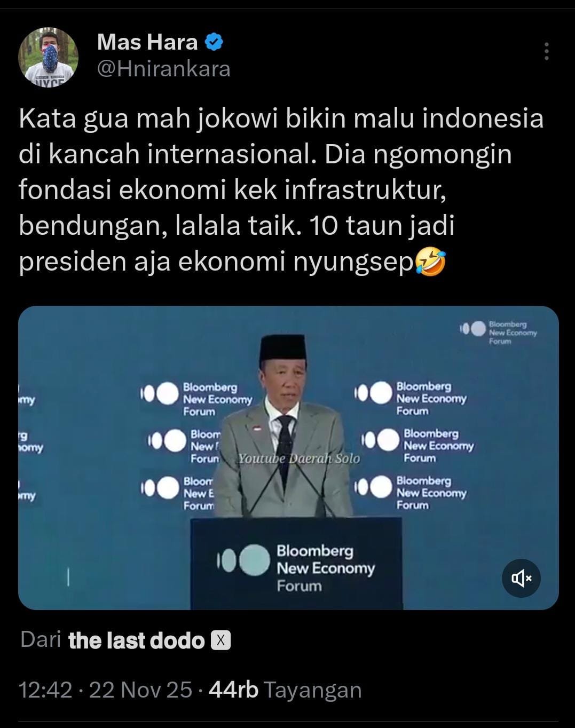Click the tweet text body

281,190
